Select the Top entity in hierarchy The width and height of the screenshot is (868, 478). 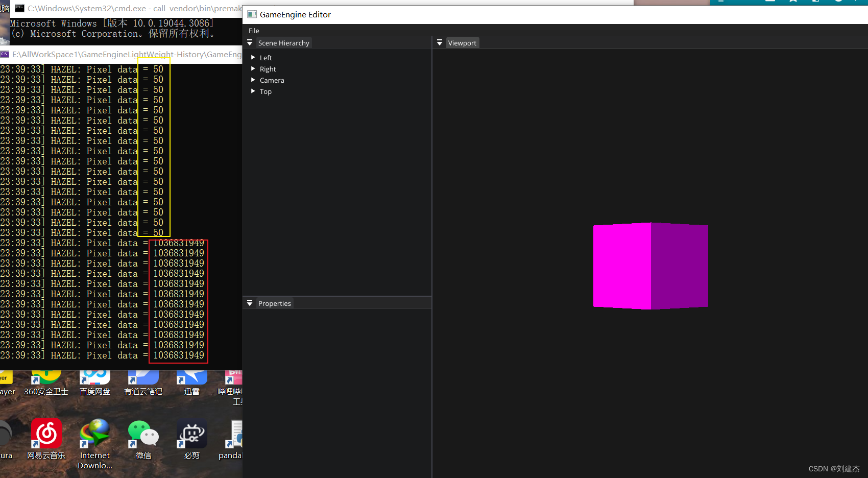point(266,91)
